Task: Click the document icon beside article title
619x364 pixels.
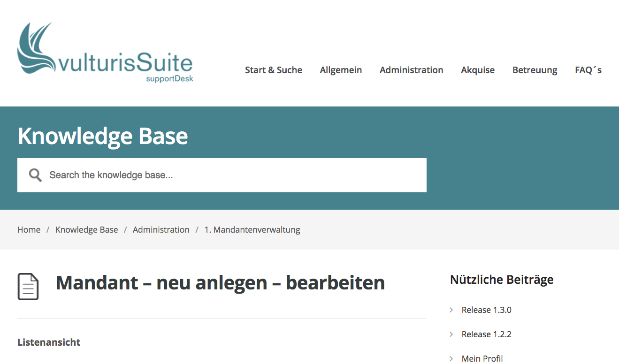Action: click(28, 286)
